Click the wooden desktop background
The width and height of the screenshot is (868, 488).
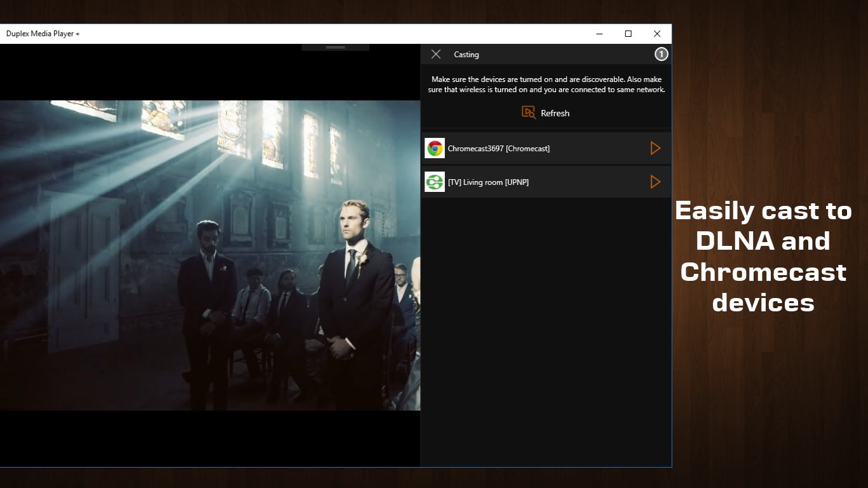763,413
